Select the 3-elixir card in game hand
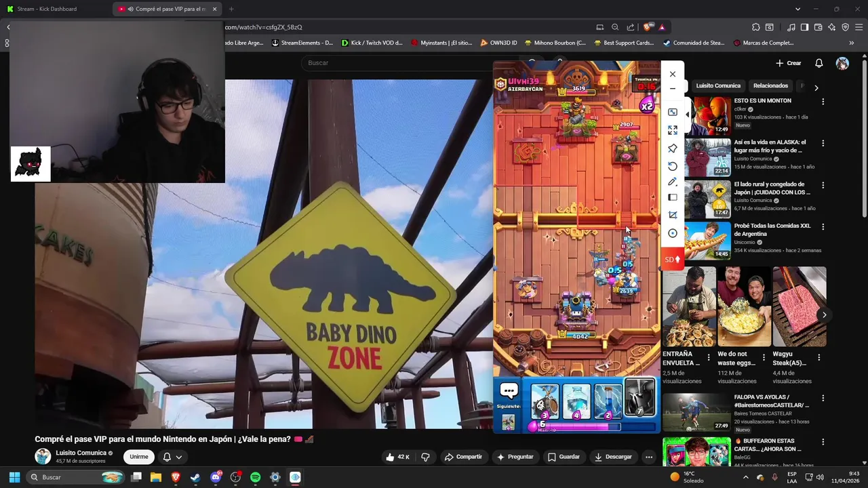The height and width of the screenshot is (488, 868). [545, 401]
